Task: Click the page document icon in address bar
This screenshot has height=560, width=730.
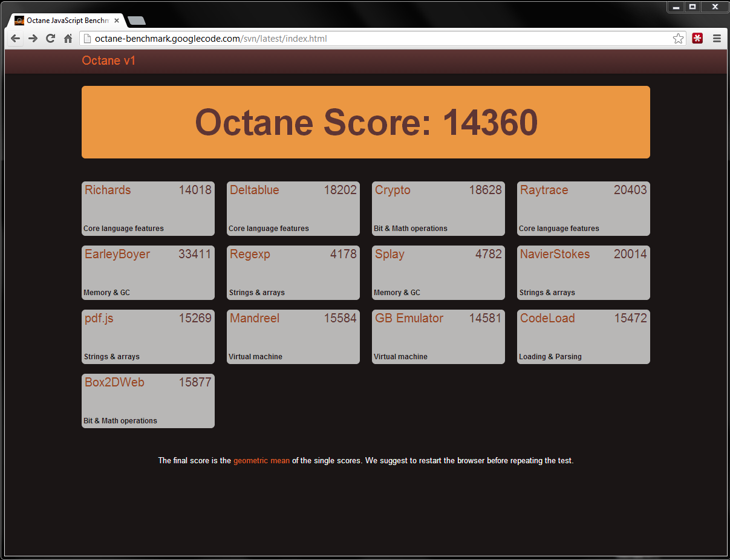Action: point(87,39)
